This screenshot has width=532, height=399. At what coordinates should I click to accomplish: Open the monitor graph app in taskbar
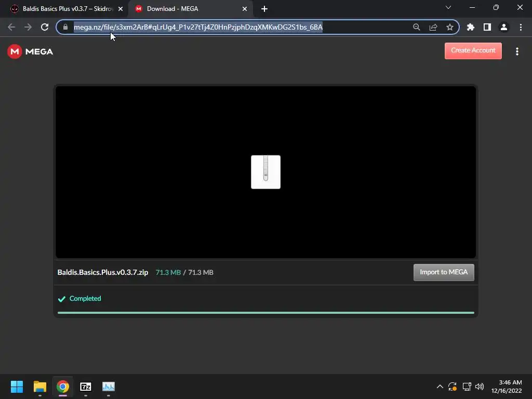(109, 387)
